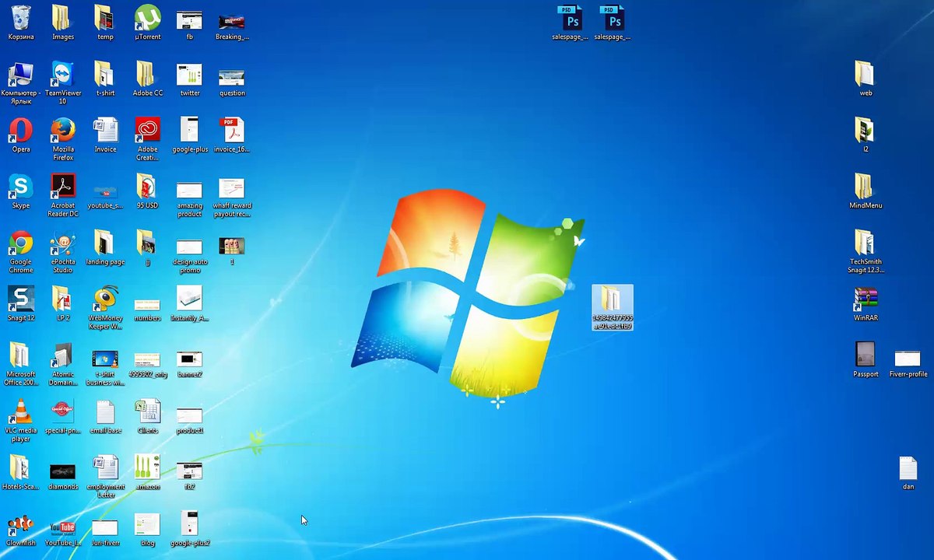Click the Snagit 12 shortcut
The width and height of the screenshot is (934, 560).
pyautogui.click(x=21, y=303)
